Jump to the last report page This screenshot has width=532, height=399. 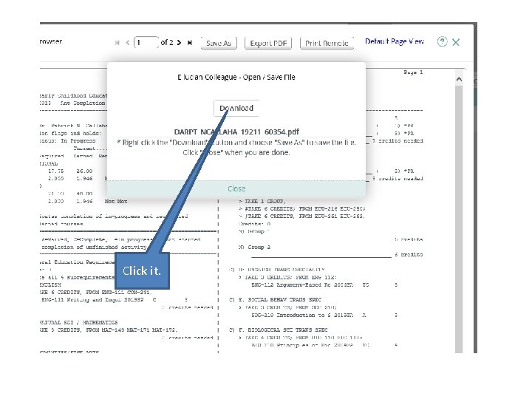point(190,43)
